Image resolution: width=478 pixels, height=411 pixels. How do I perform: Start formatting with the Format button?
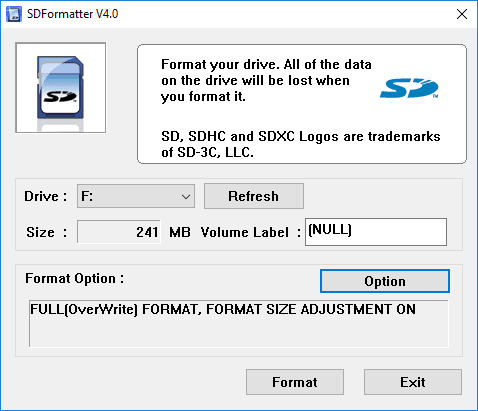coord(295,382)
